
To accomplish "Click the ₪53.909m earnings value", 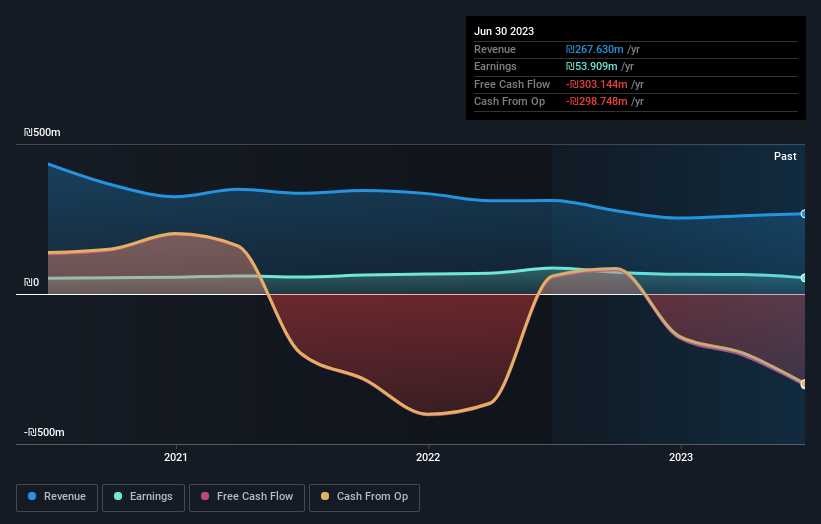I will point(591,66).
